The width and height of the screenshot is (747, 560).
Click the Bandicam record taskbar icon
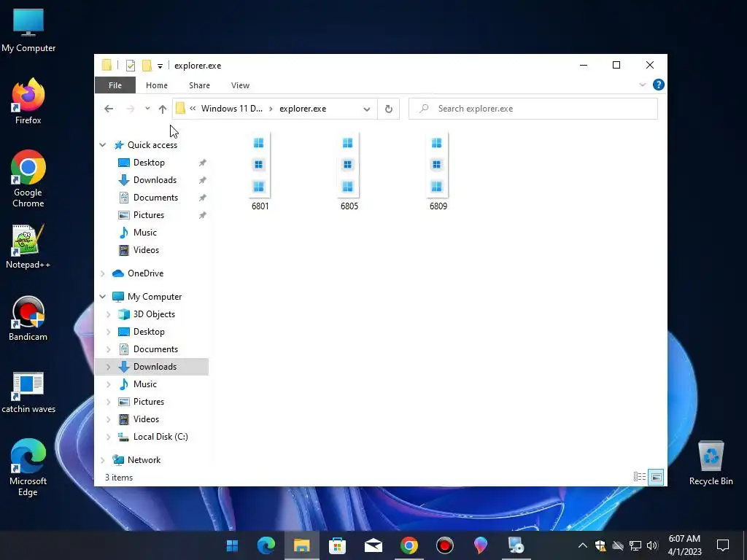[x=444, y=545]
